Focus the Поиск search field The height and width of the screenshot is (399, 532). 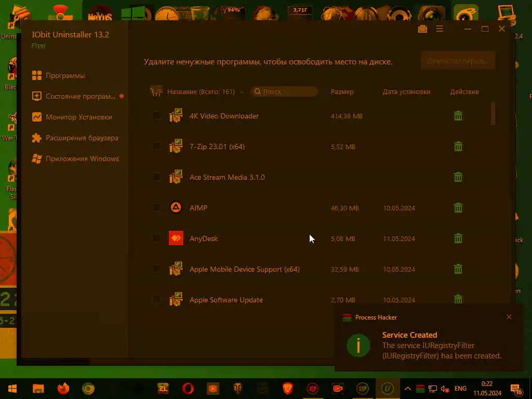tap(284, 91)
